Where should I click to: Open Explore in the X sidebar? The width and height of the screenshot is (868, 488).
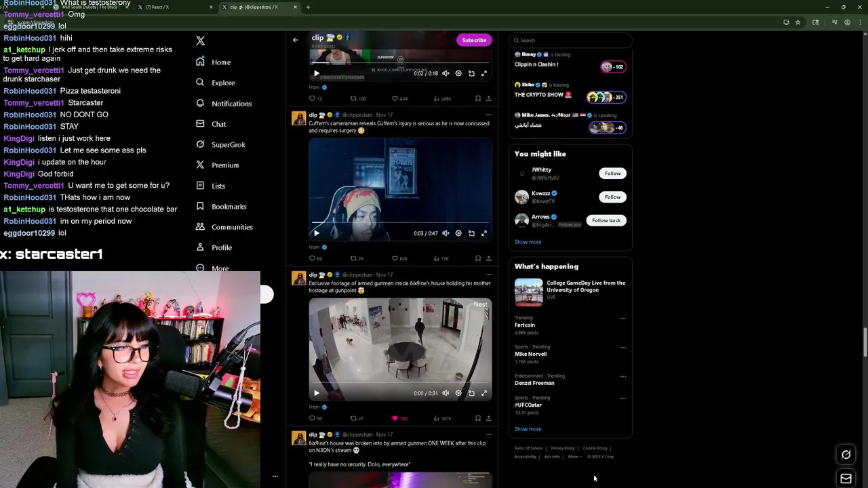pyautogui.click(x=215, y=83)
